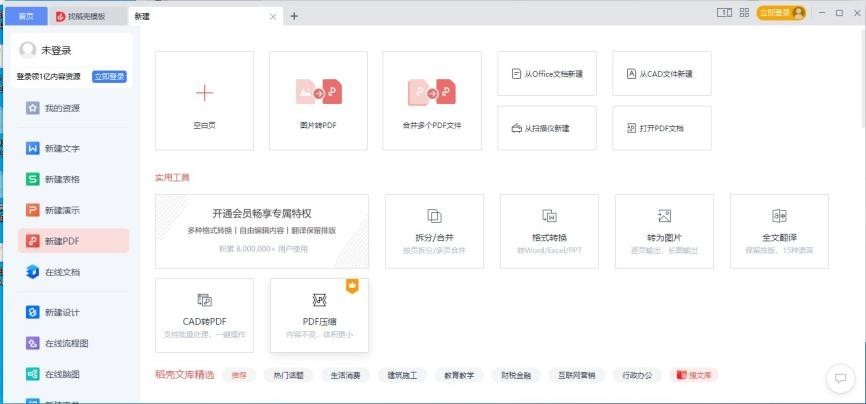Viewport: 866px width, 404px height.
Task: Click the 合并多个PDF文件 merge icon
Action: [x=432, y=92]
